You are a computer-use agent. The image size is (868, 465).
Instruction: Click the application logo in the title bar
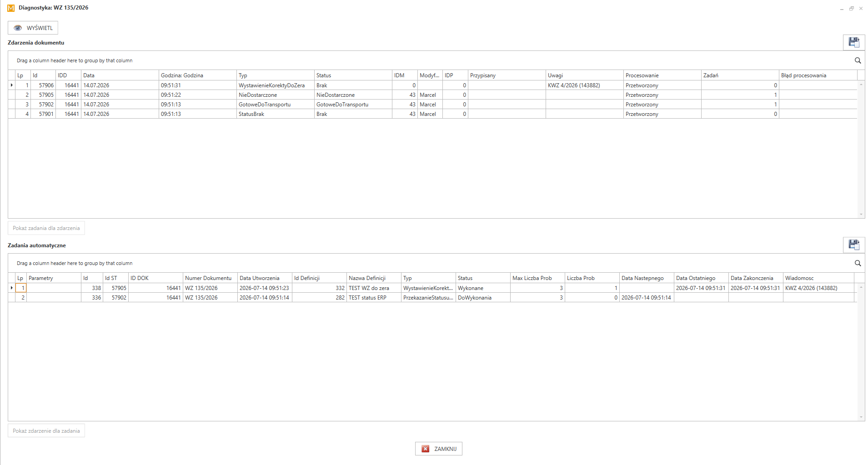point(11,8)
